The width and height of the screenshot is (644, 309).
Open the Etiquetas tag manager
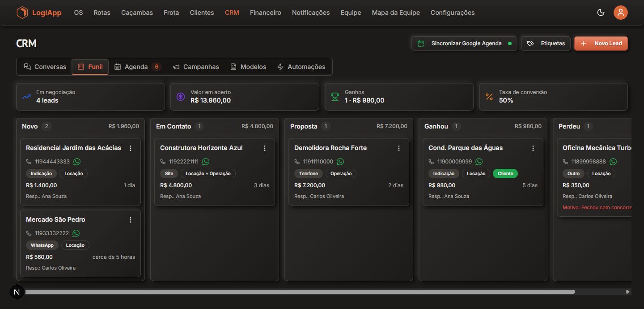point(546,43)
